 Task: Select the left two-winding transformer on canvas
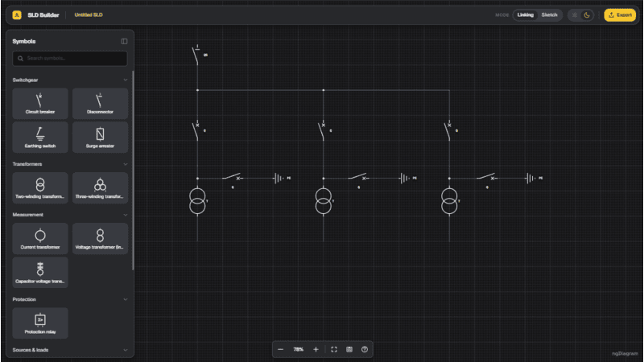tap(197, 201)
